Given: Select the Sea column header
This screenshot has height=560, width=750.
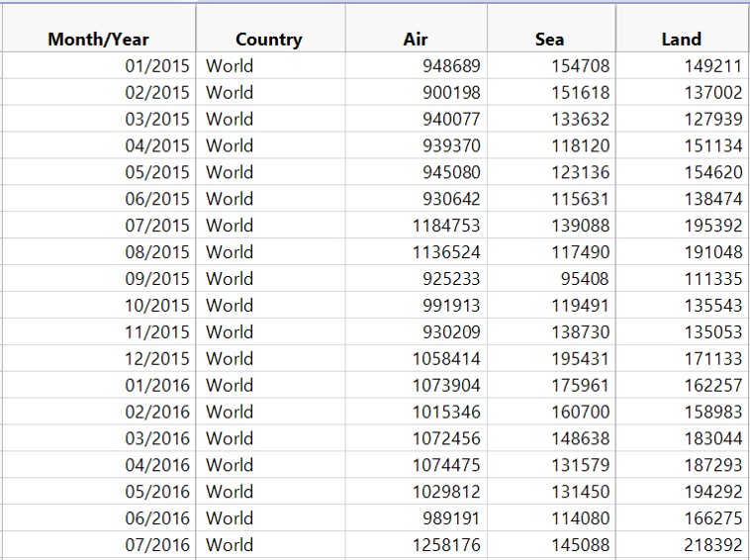Looking at the screenshot, I should coord(549,40).
